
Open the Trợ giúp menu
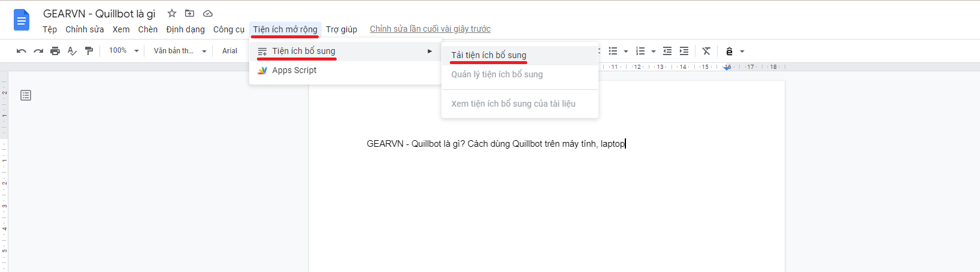pos(341,29)
